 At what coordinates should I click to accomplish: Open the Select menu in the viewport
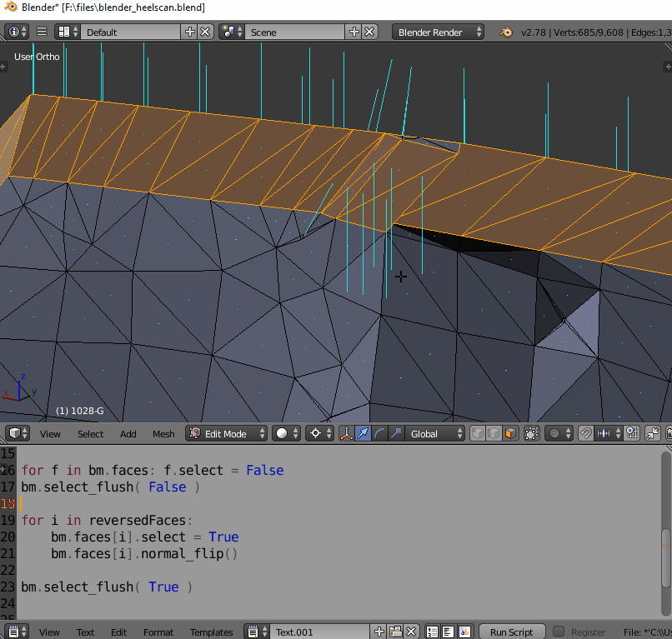90,434
